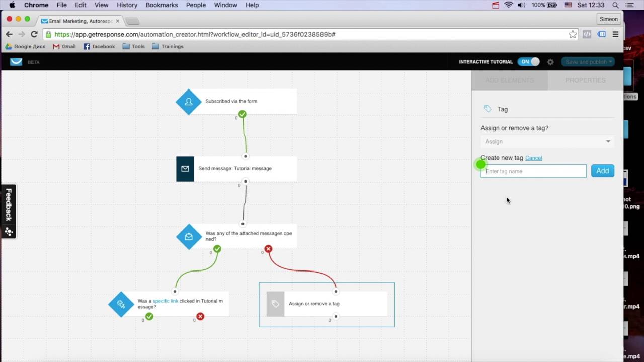Click the tag icon in properties panel
This screenshot has width=644, height=362.
click(488, 109)
